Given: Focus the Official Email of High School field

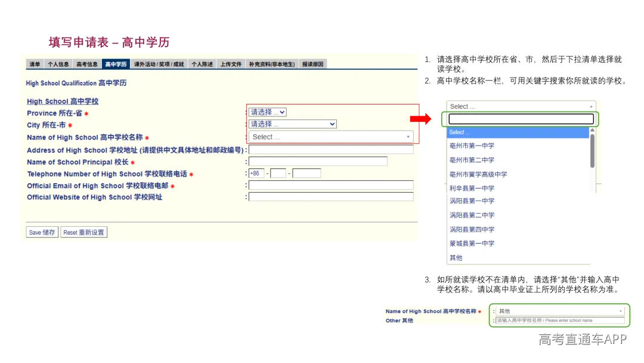Looking at the screenshot, I should [331, 185].
